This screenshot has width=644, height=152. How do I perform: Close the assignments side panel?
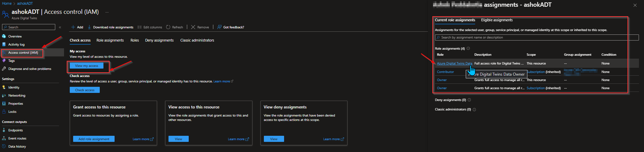click(x=635, y=5)
